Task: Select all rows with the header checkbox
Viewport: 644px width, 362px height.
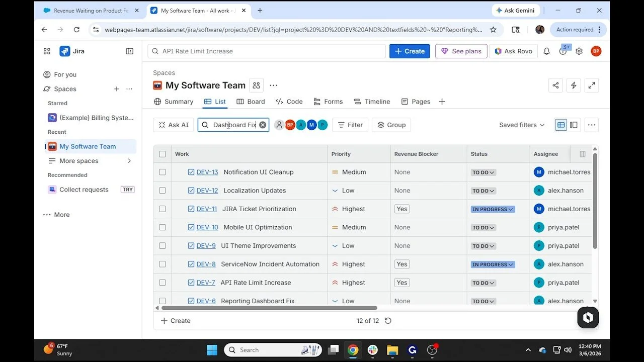Action: [162, 154]
